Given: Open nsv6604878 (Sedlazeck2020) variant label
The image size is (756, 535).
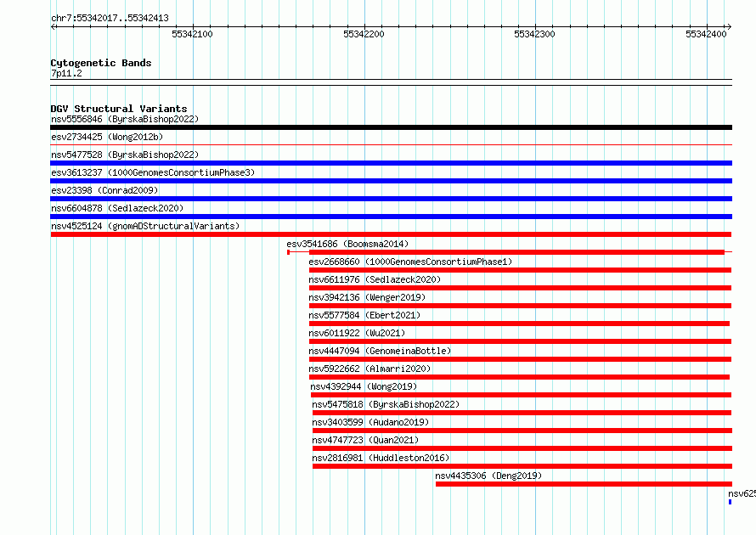Looking at the screenshot, I should [117, 208].
